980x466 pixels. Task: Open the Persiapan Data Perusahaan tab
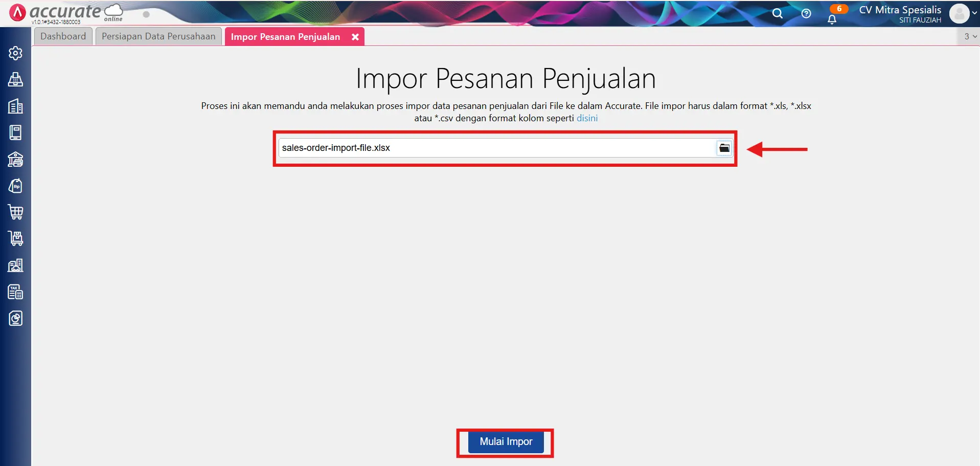[158, 36]
